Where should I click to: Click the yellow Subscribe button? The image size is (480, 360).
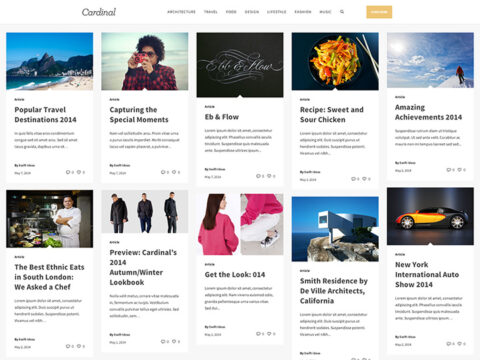379,12
